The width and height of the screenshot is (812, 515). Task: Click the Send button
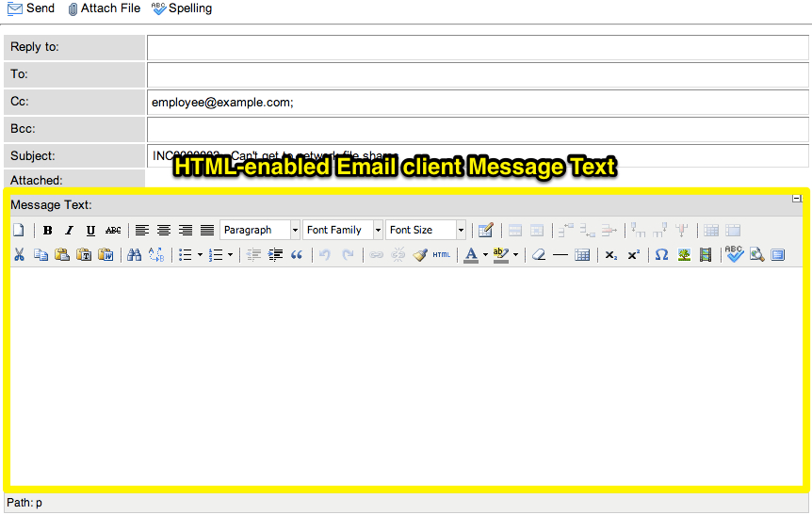32,8
